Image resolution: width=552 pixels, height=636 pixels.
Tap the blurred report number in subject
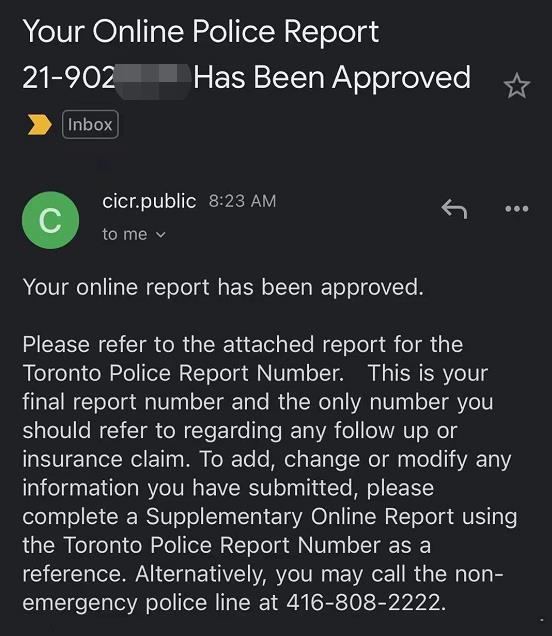tap(153, 80)
